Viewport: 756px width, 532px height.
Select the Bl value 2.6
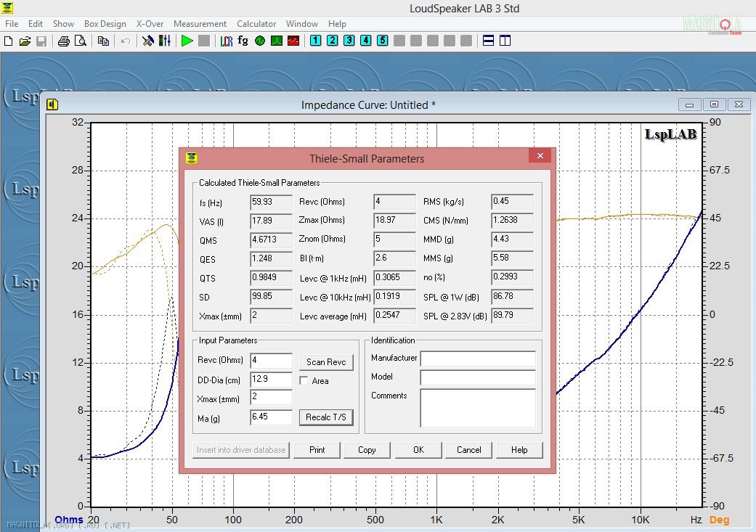tap(394, 258)
